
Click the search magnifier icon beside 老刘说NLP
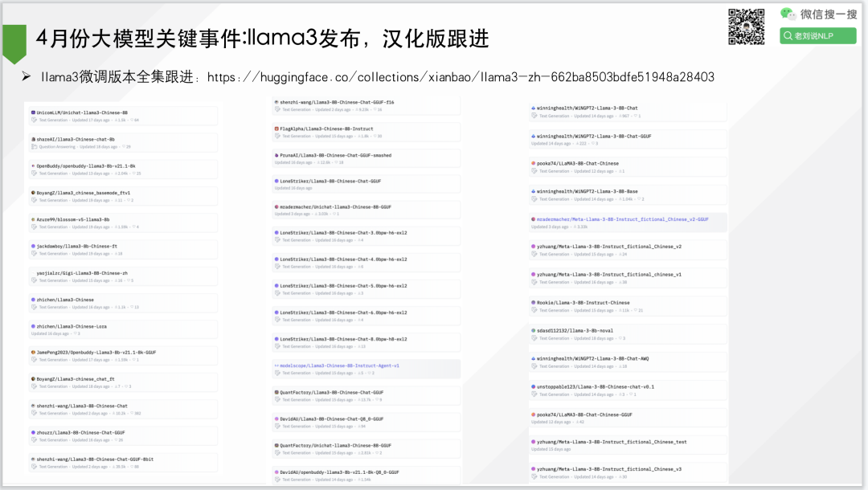pyautogui.click(x=788, y=36)
